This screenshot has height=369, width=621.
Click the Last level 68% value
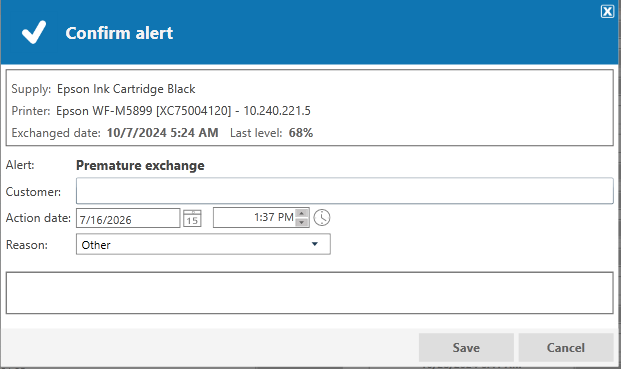click(x=301, y=133)
